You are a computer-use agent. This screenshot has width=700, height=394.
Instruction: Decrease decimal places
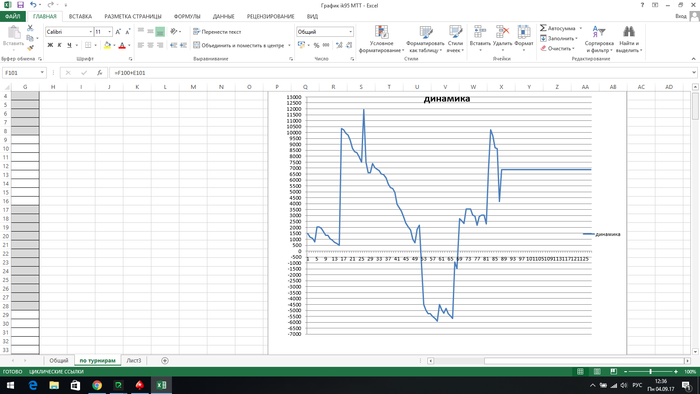coord(349,45)
